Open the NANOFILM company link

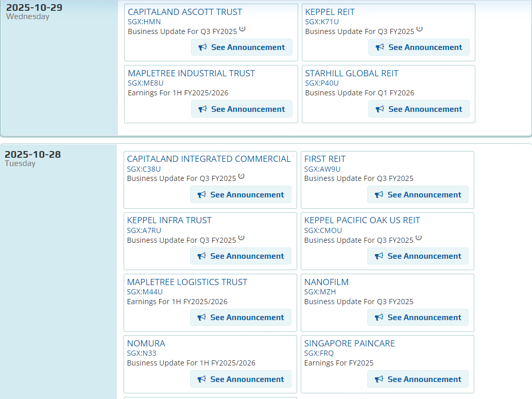click(327, 282)
